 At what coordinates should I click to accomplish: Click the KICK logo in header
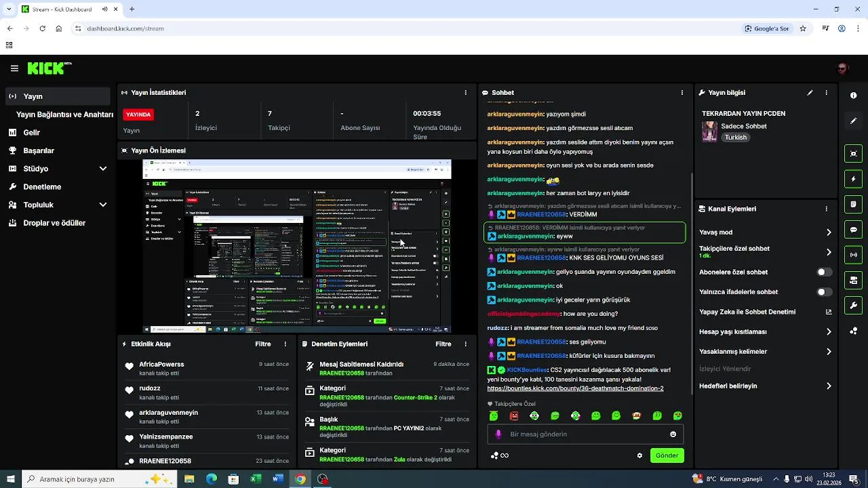[x=49, y=68]
